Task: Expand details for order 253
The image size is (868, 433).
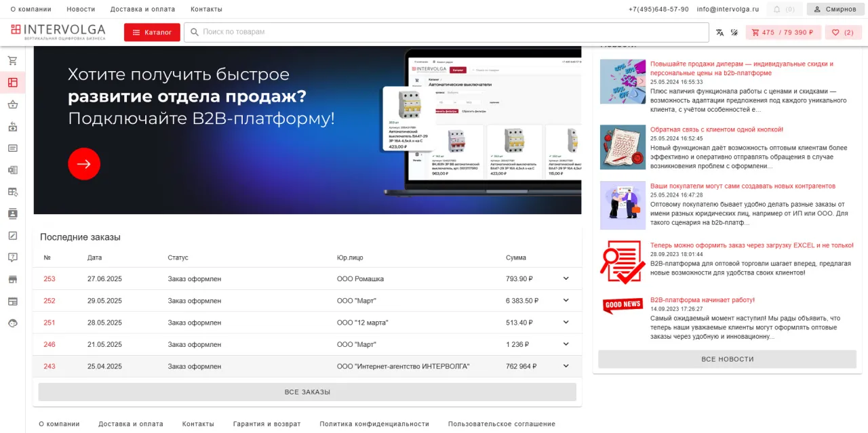Action: pos(566,279)
